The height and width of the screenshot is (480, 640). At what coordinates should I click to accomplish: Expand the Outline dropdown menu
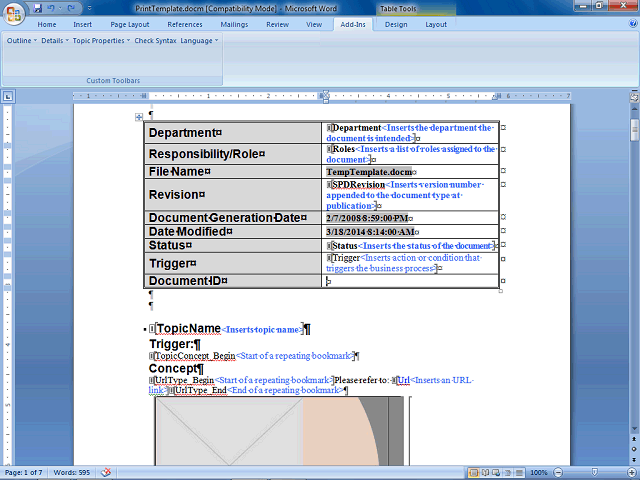pyautogui.click(x=22, y=40)
